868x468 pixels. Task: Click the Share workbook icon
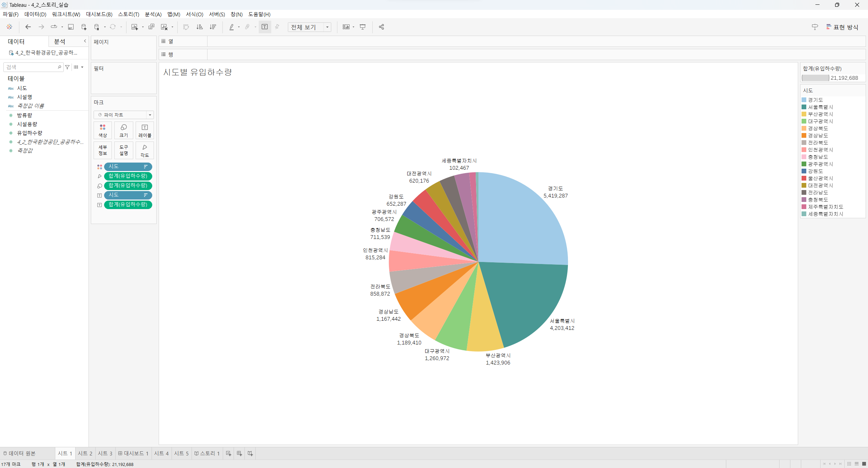click(381, 27)
